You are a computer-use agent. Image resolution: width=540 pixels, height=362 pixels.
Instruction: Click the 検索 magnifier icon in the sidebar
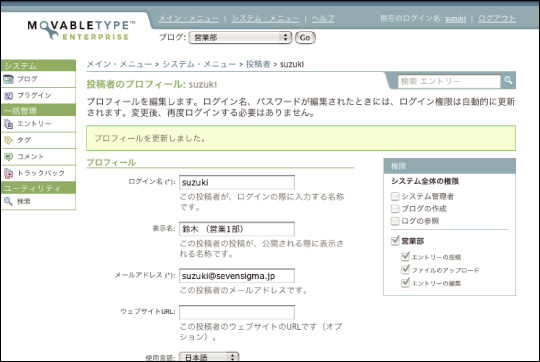click(x=8, y=201)
